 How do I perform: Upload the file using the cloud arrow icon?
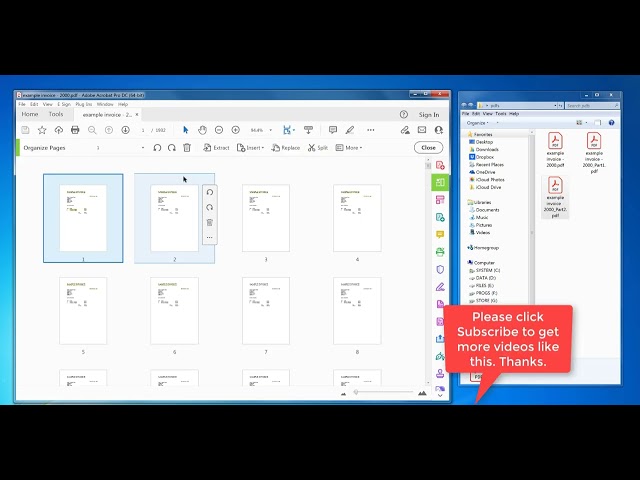pos(59,130)
